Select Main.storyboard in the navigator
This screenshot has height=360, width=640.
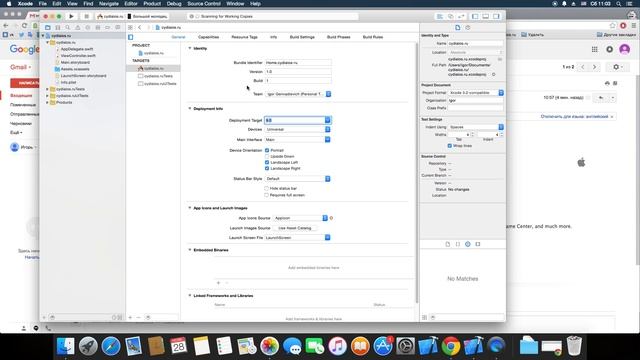75,62
